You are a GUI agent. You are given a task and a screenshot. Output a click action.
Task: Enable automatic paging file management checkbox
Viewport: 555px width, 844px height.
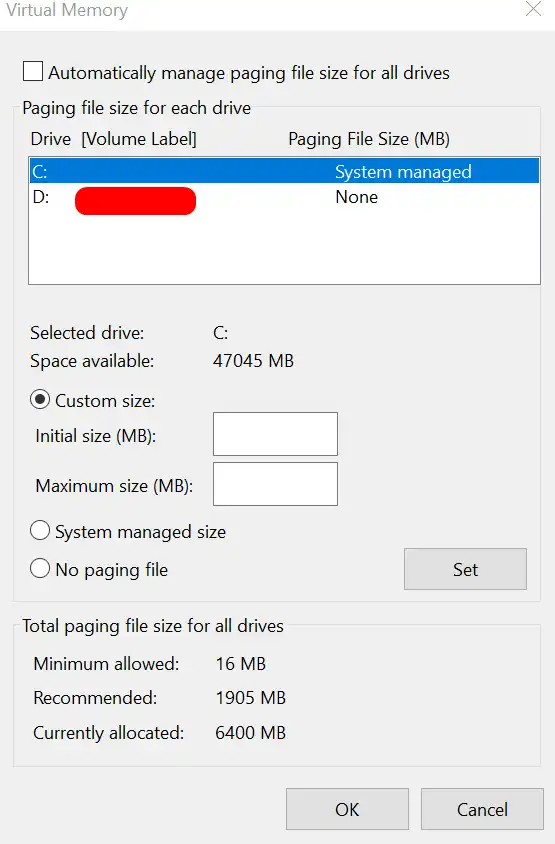(x=33, y=72)
